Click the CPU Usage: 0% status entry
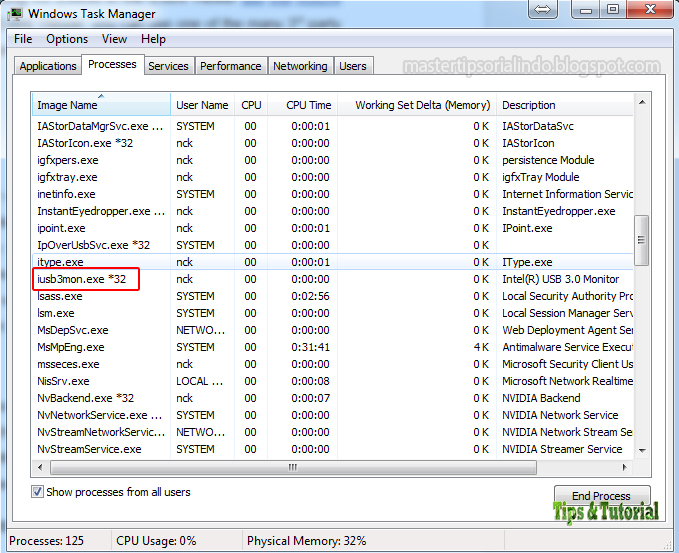 (x=156, y=541)
